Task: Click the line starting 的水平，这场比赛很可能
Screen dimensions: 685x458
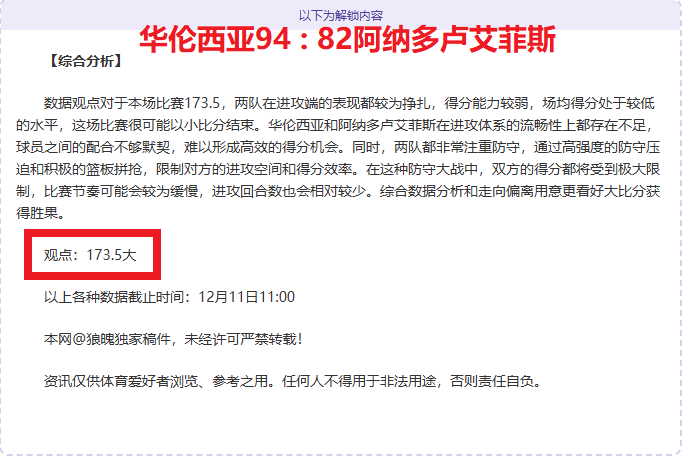Action: tap(335, 125)
